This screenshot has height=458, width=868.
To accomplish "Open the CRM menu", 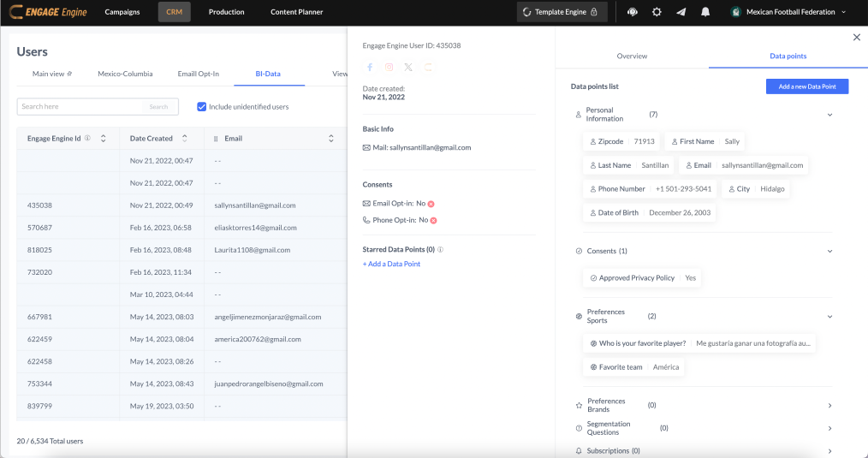I will coord(175,12).
